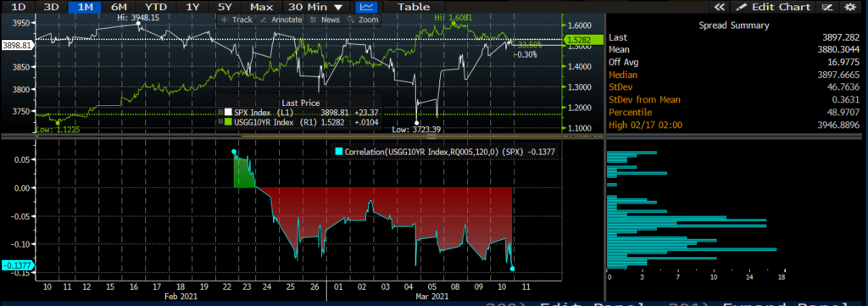Click the Hi: 3948.15 marker label

[138, 18]
